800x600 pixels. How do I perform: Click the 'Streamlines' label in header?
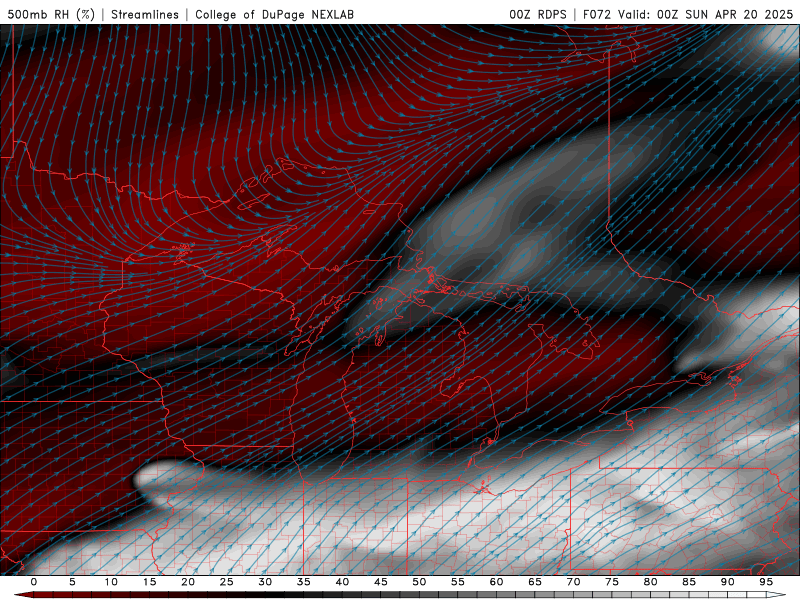click(145, 14)
